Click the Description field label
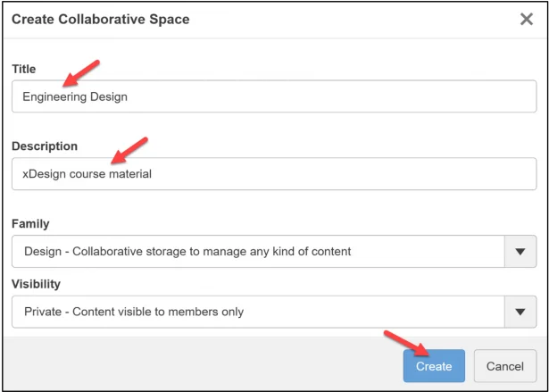This screenshot has height=392, width=549. point(45,146)
